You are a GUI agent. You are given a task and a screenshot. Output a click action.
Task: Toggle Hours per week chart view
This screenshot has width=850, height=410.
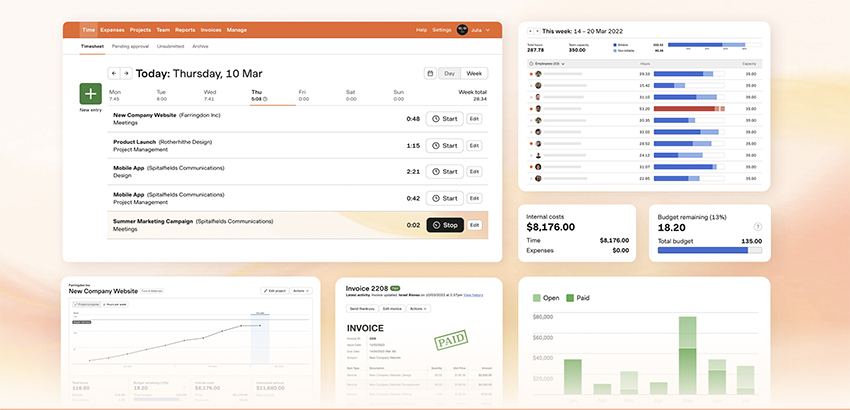point(113,305)
